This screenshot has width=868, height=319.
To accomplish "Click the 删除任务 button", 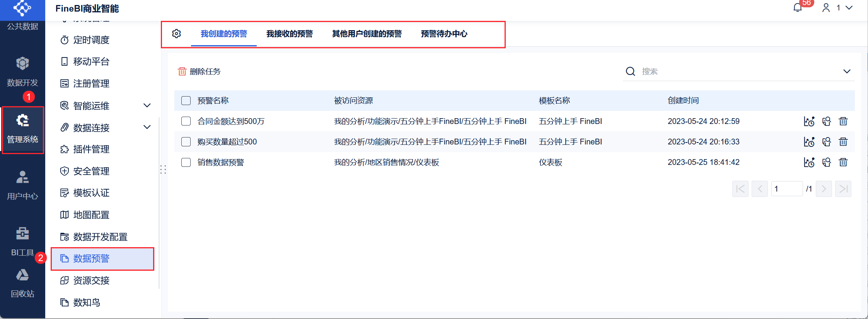I will [199, 71].
